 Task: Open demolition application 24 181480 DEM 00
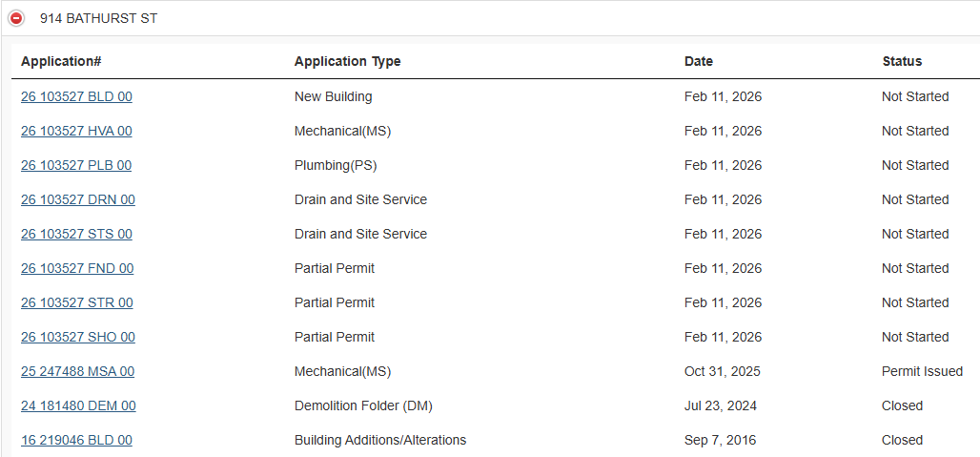click(x=78, y=405)
